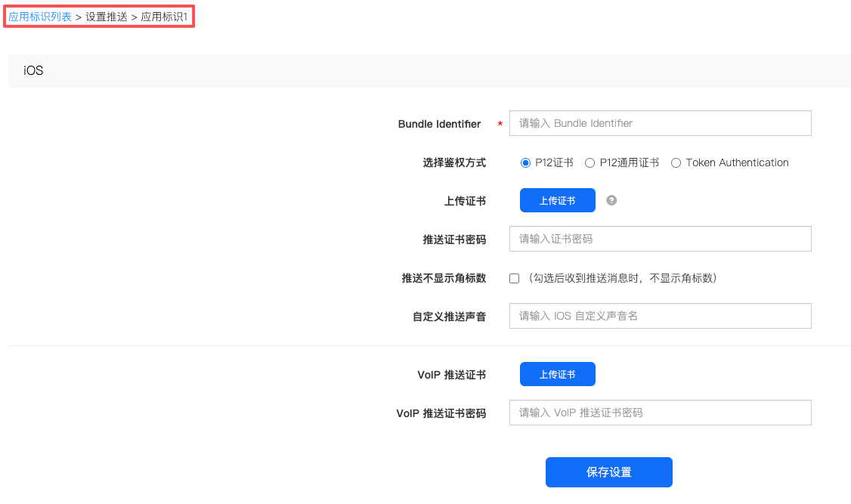Screen dimensions: 851x504
Task: Click the 应用标识1 breadcrumb item
Action: pos(164,17)
